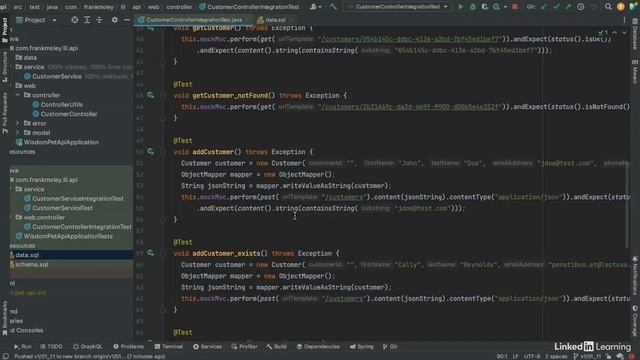Select schema.sql file in project tree
640x360 pixels.
tap(32, 264)
